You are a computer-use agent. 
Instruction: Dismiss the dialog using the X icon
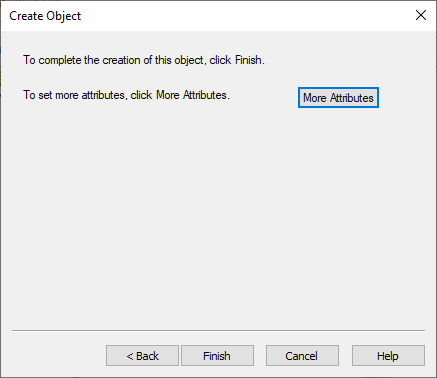click(421, 15)
